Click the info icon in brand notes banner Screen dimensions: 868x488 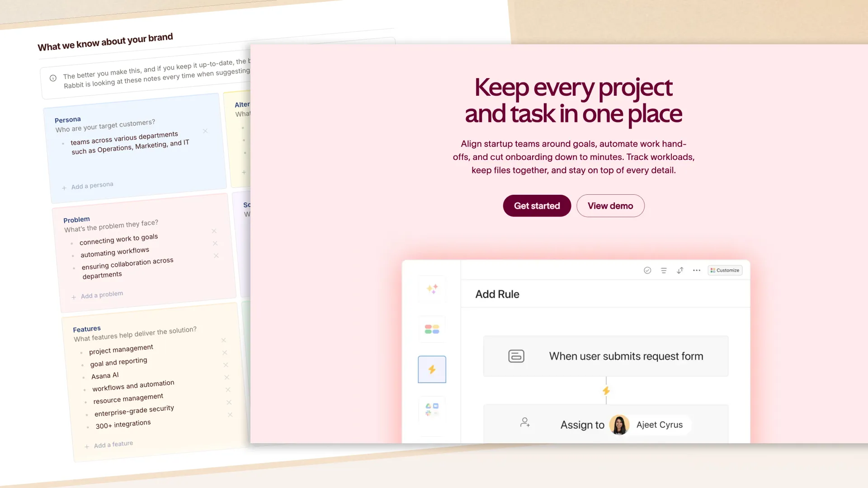click(x=53, y=78)
